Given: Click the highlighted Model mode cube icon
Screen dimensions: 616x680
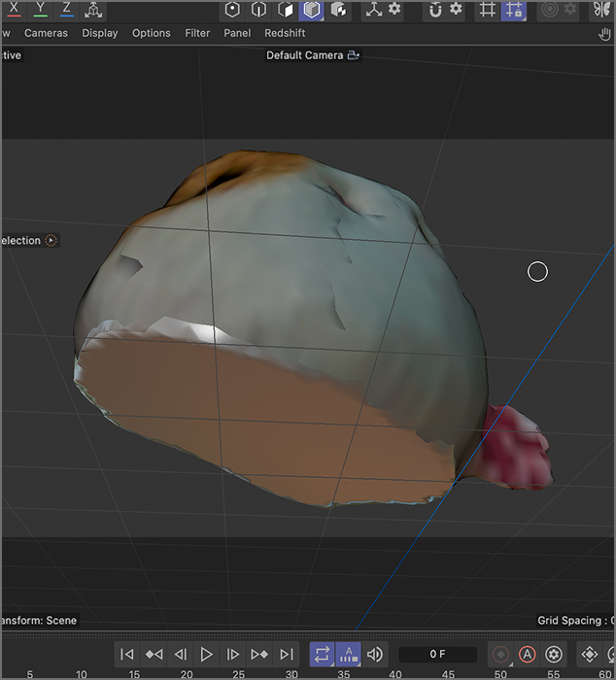Looking at the screenshot, I should 311,10.
